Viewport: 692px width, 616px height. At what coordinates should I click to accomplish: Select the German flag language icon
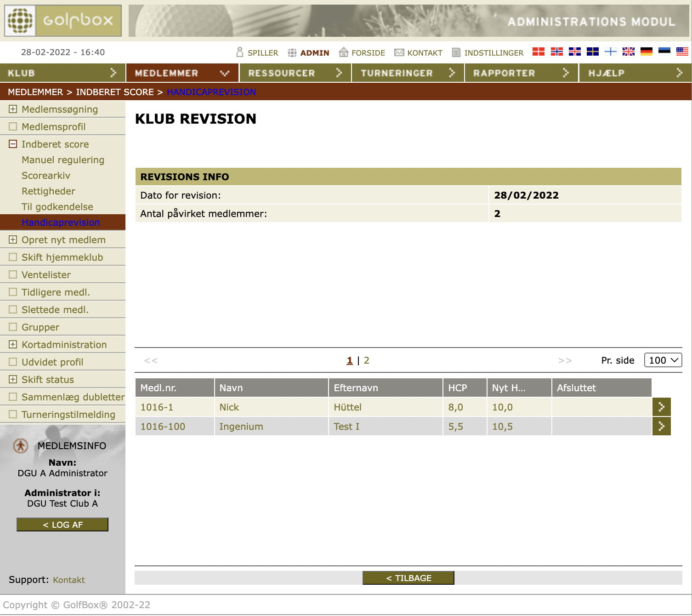(646, 52)
